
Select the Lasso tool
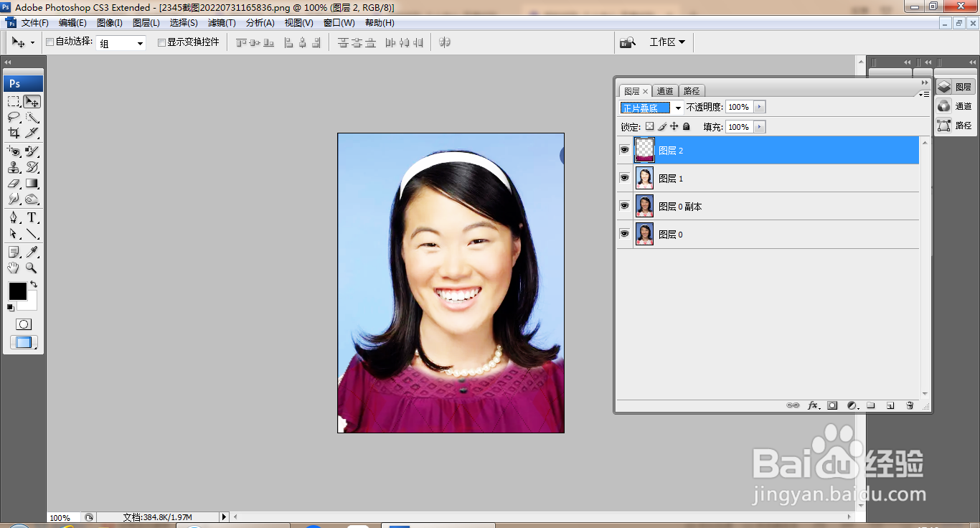[14, 118]
